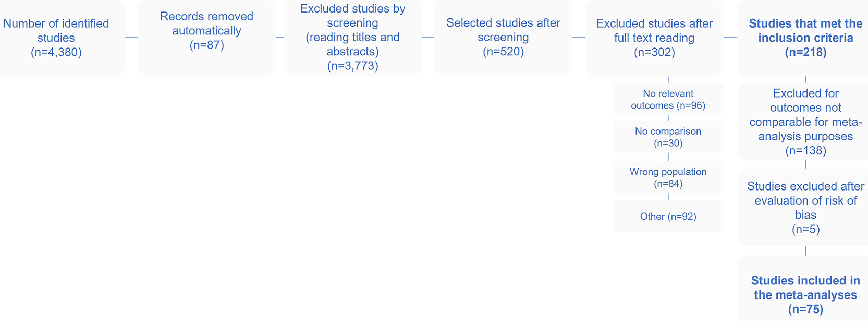Select the 'Other (n=92)' exclusion box
Screen dimensions: 868x321
coord(668,216)
